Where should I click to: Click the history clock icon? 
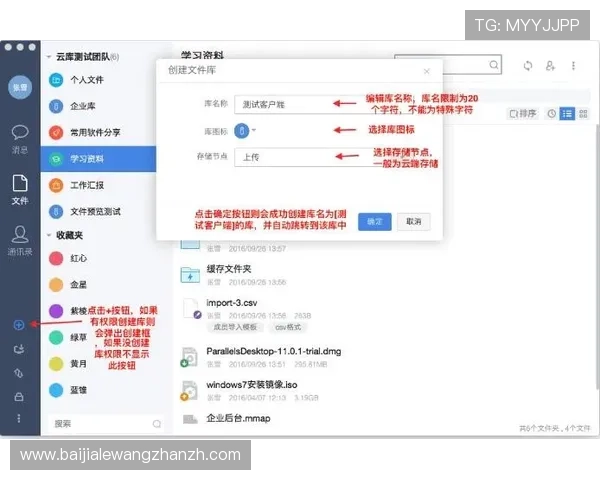pos(551,114)
